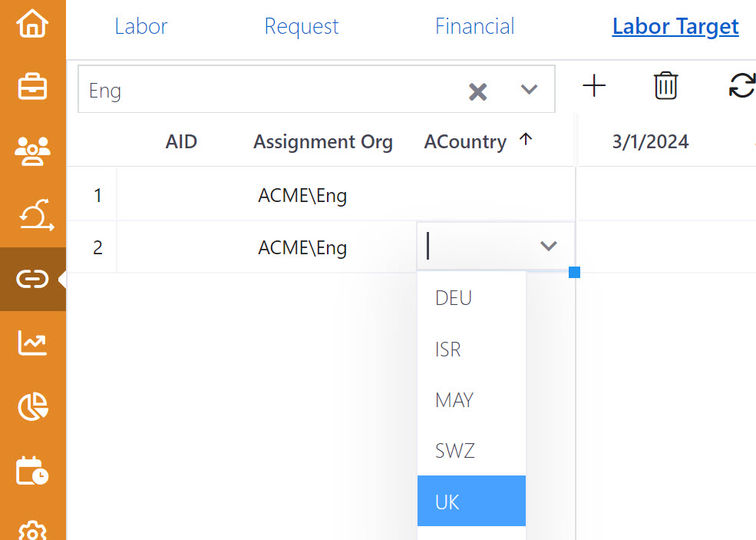
Task: Select the briefcase icon in the sidebar
Action: 32,87
